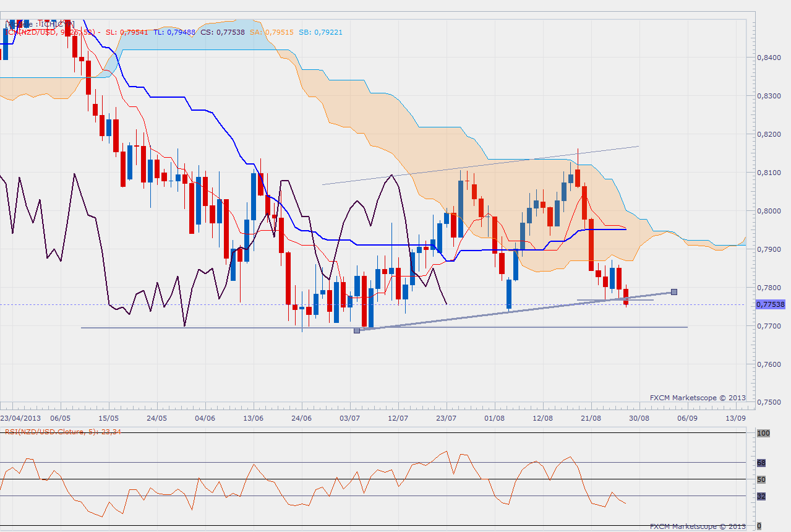791x532 pixels.
Task: Select the left-end handle of the rising trendline
Action: coord(357,330)
